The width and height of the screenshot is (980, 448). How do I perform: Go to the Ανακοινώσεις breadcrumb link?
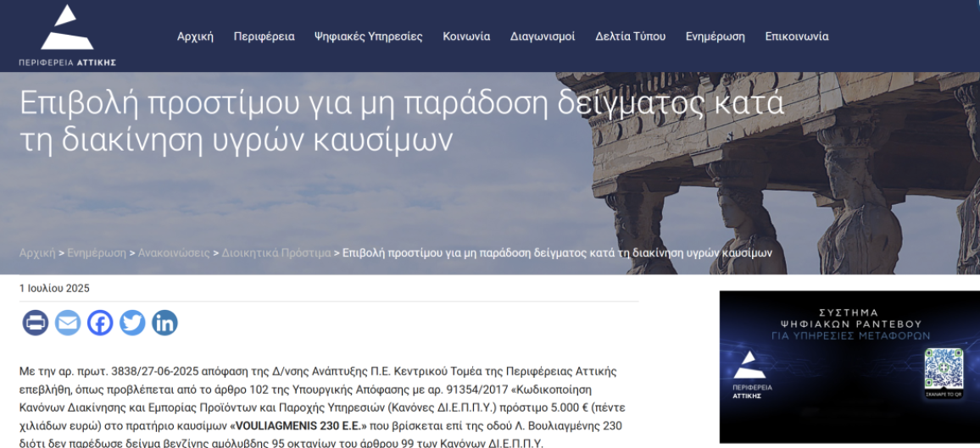pos(174,252)
